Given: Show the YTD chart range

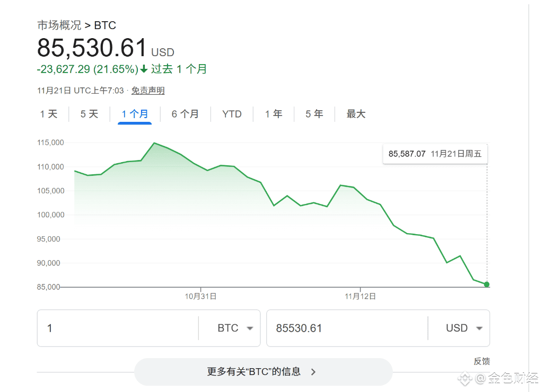Looking at the screenshot, I should pyautogui.click(x=232, y=114).
